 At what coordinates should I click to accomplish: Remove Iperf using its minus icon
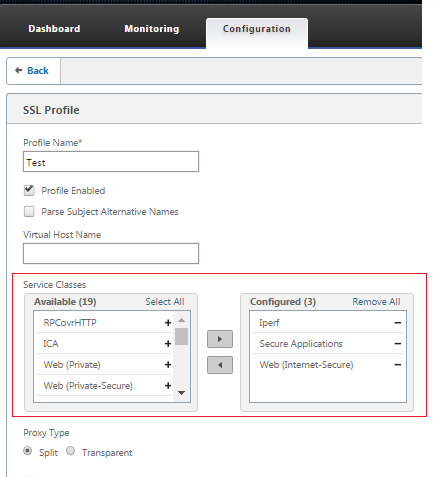398,323
